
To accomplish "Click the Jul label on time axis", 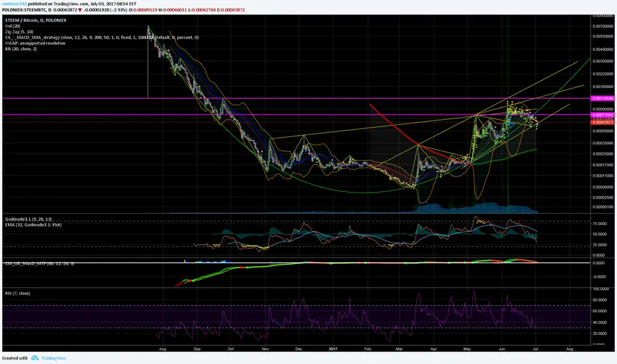I will [535, 349].
